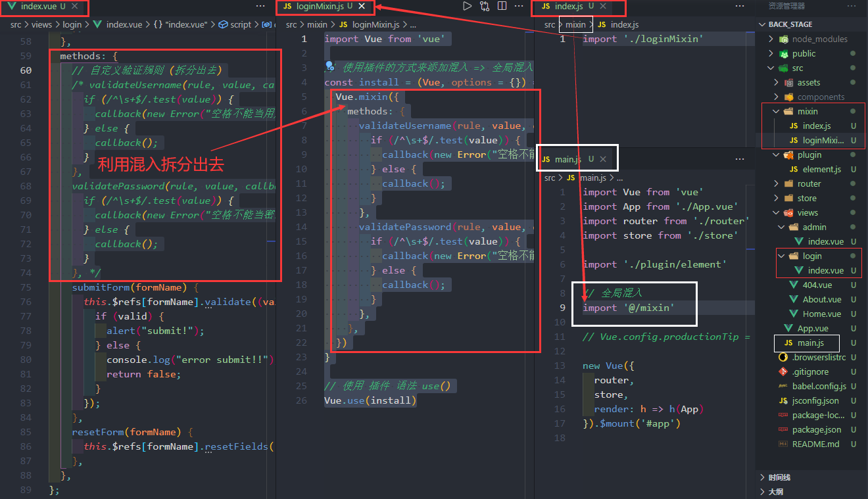Run the current file with the play icon
Viewport: 868px width, 499px height.
pos(468,7)
